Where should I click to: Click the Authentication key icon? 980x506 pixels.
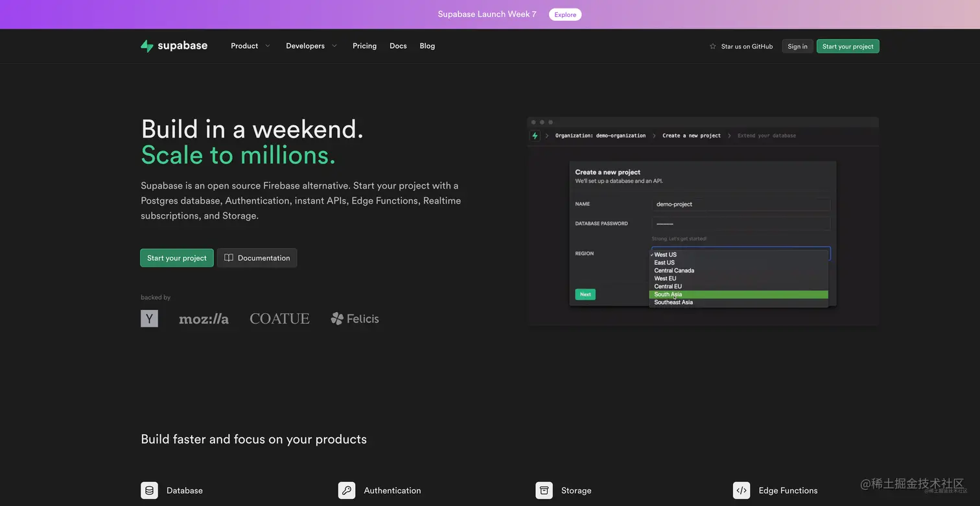(347, 490)
